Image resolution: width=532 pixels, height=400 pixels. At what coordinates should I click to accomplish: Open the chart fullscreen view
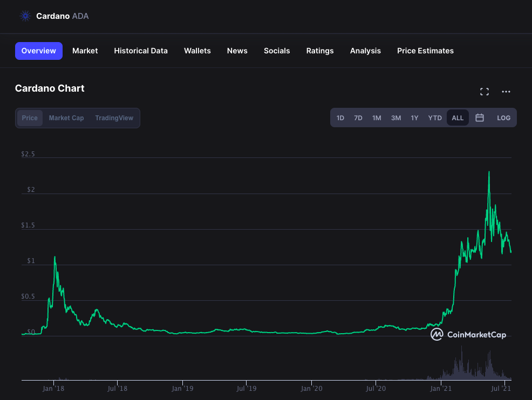[485, 92]
